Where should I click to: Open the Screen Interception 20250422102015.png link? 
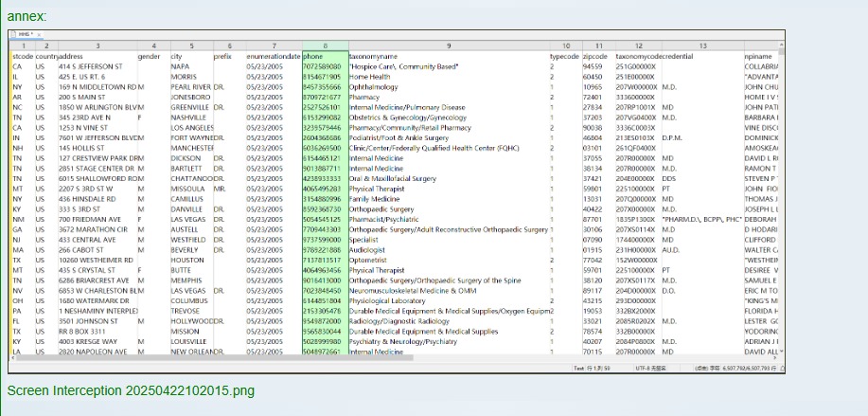click(131, 390)
